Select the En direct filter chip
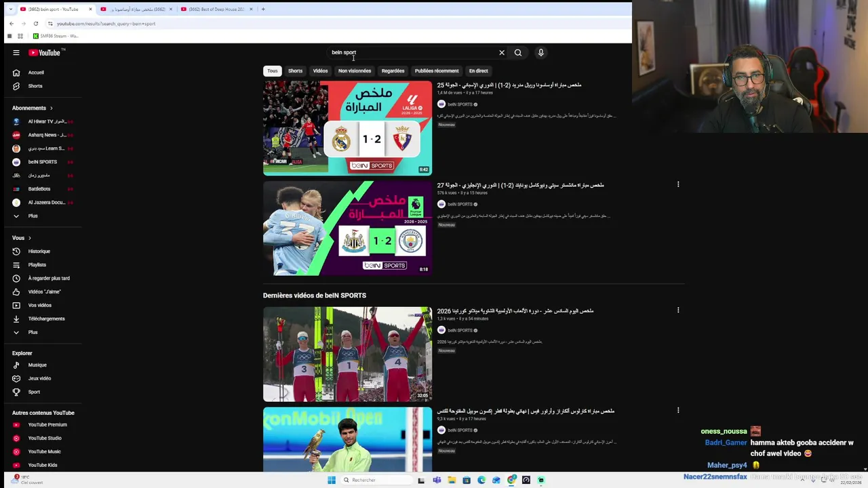Image resolution: width=868 pixels, height=488 pixels. tap(479, 70)
